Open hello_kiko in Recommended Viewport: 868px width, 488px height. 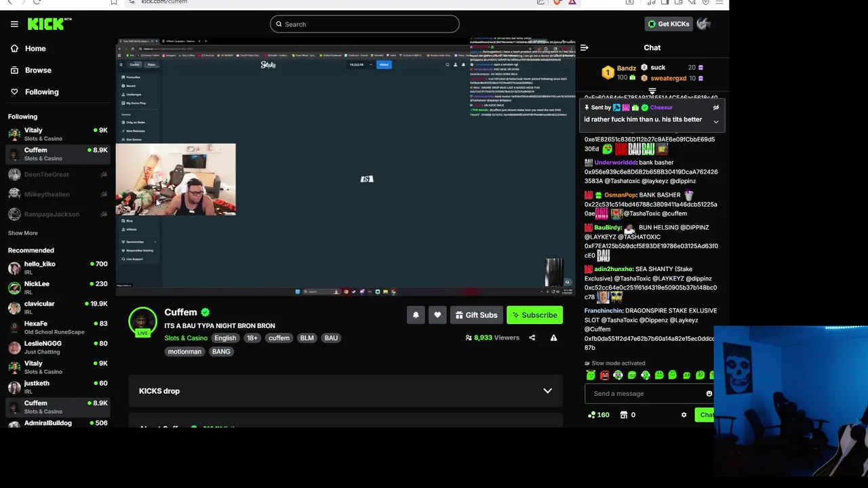58,268
